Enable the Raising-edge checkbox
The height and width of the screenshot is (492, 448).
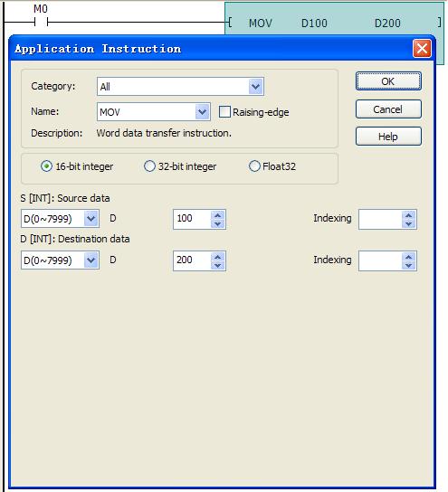224,112
